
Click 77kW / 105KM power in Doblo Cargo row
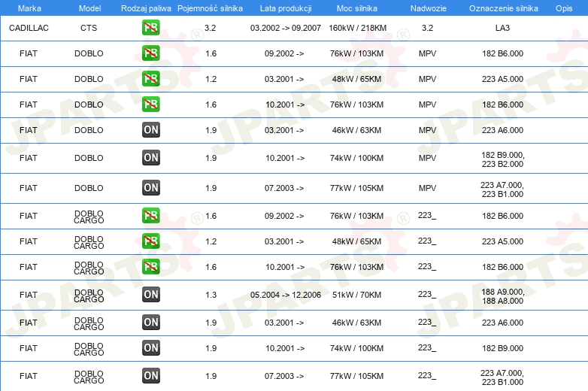click(x=356, y=376)
